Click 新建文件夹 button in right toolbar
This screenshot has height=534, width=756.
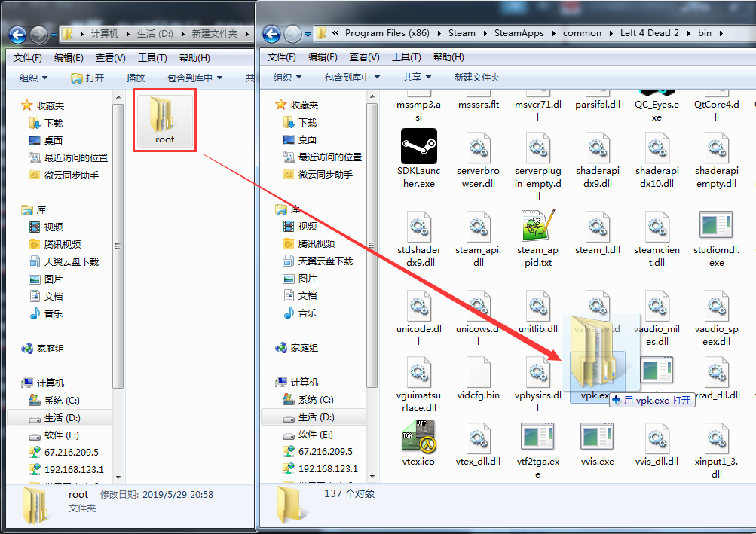pos(477,77)
